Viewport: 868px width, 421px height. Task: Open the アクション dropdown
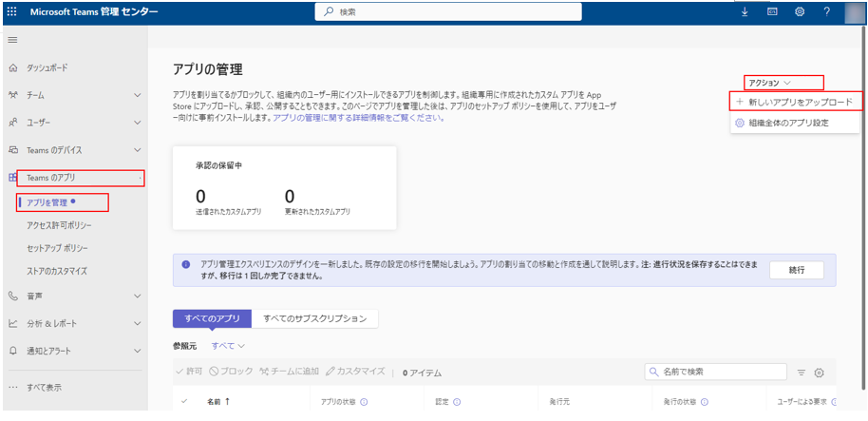tap(769, 83)
